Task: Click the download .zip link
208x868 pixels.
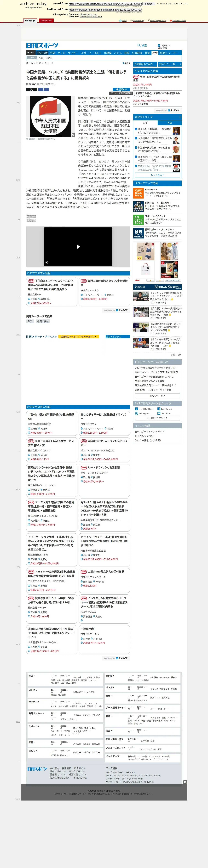Action: tap(137, 21)
